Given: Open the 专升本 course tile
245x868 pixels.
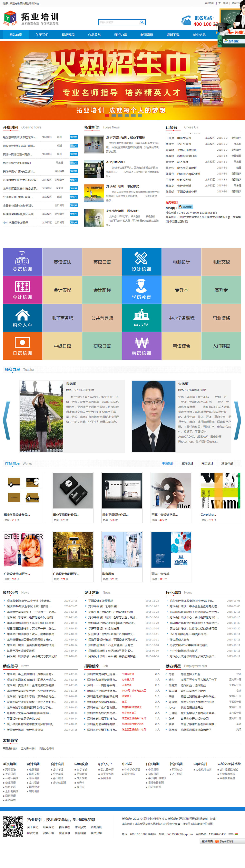Looking at the screenshot, I should [181, 290].
